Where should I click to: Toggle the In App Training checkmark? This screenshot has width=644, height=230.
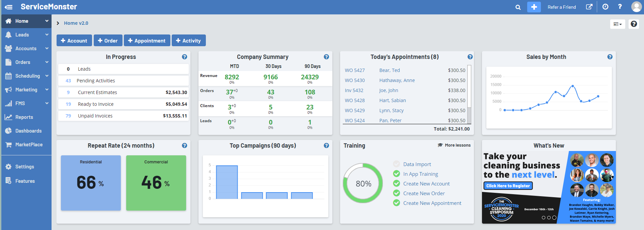(x=397, y=174)
